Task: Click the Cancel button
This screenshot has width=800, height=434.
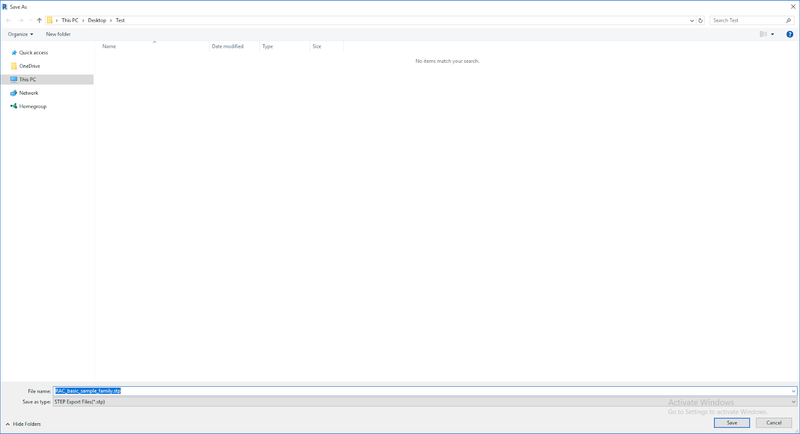Action: coord(774,423)
